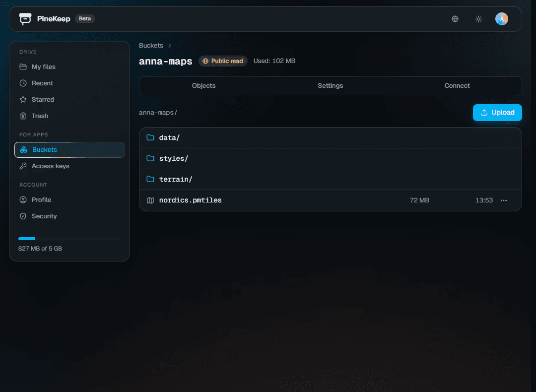
Task: Click the styles/ folder icon
Action: tap(150, 158)
